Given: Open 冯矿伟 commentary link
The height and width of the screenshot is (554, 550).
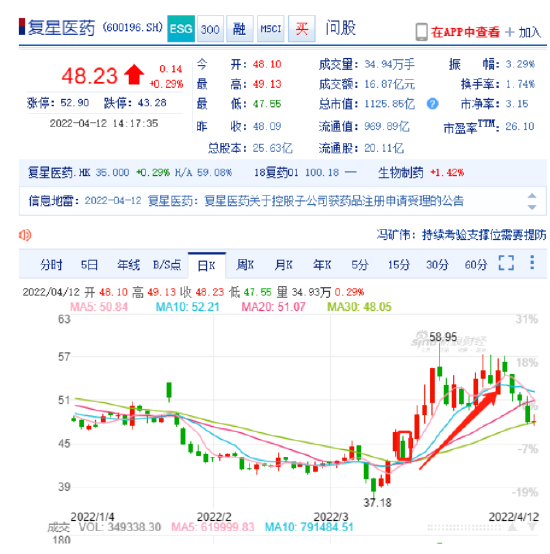Looking at the screenshot, I should coord(461,235).
